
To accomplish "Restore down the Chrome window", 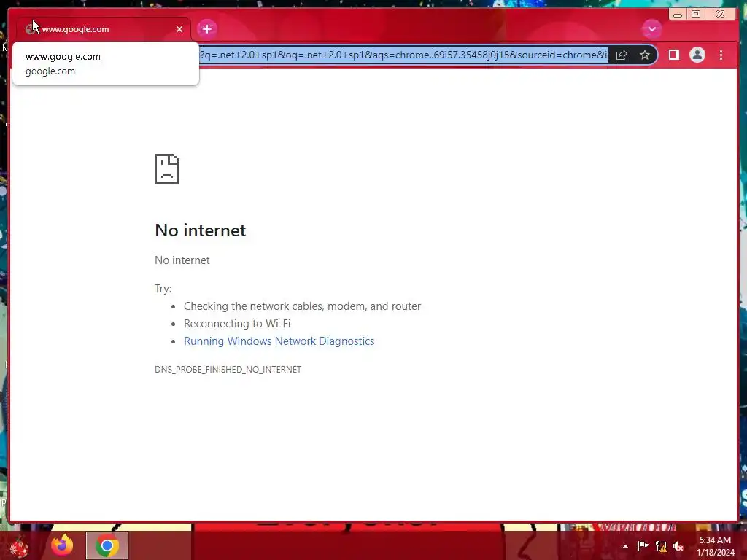I will 696,15.
